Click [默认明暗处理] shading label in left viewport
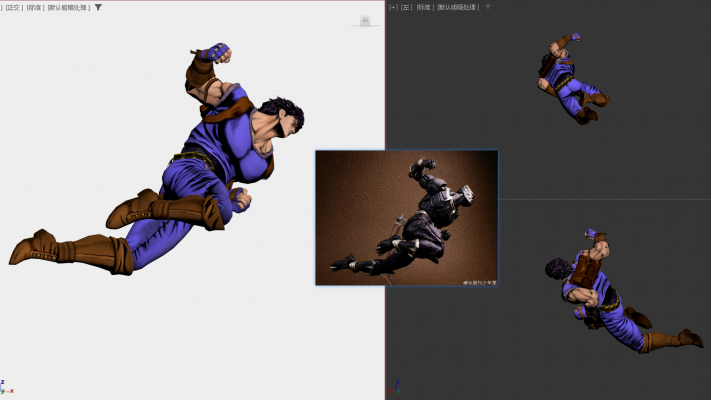The height and width of the screenshot is (400, 711). pos(68,7)
